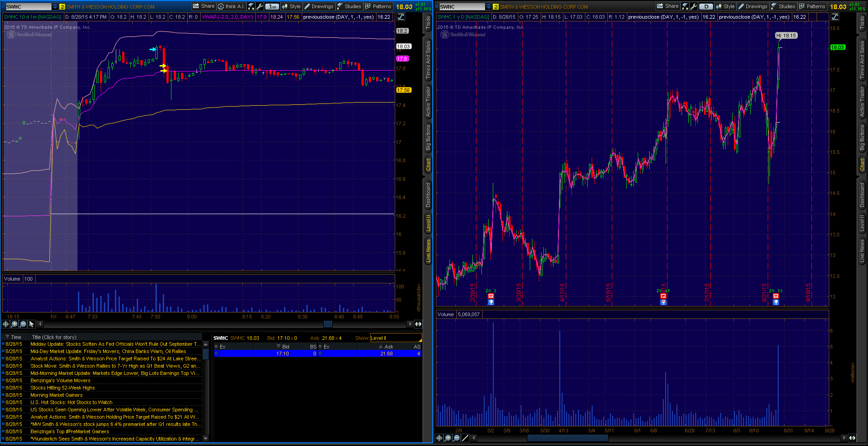868x446 pixels.
Task: Change the D timeframe on the right chart
Action: coord(706,6)
